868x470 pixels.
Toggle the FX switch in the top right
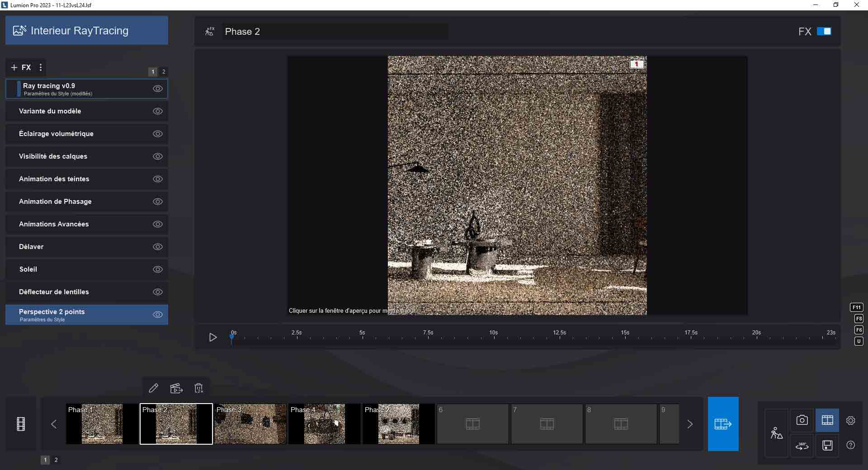tap(824, 31)
